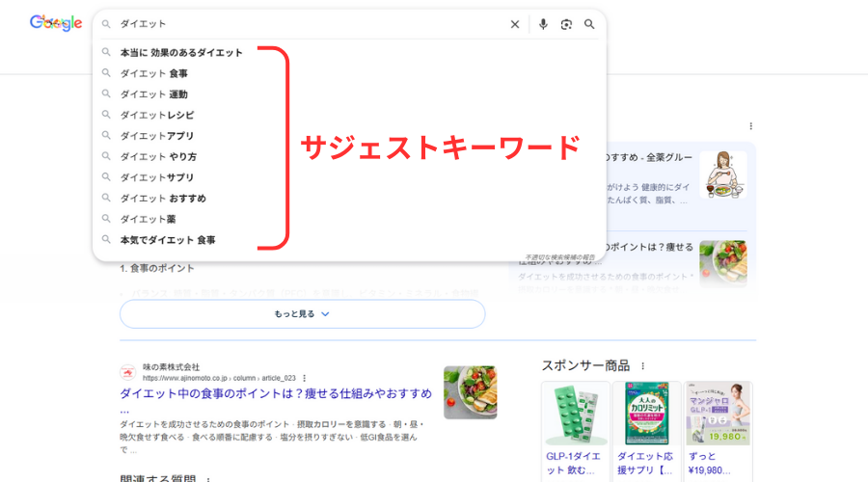Click the 味の素株式会社 favicon

point(128,372)
